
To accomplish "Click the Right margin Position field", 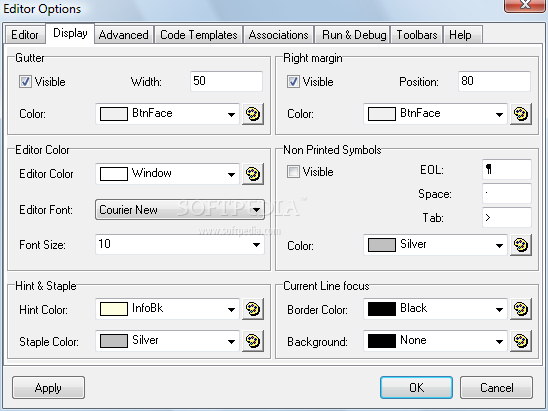I will click(x=495, y=81).
